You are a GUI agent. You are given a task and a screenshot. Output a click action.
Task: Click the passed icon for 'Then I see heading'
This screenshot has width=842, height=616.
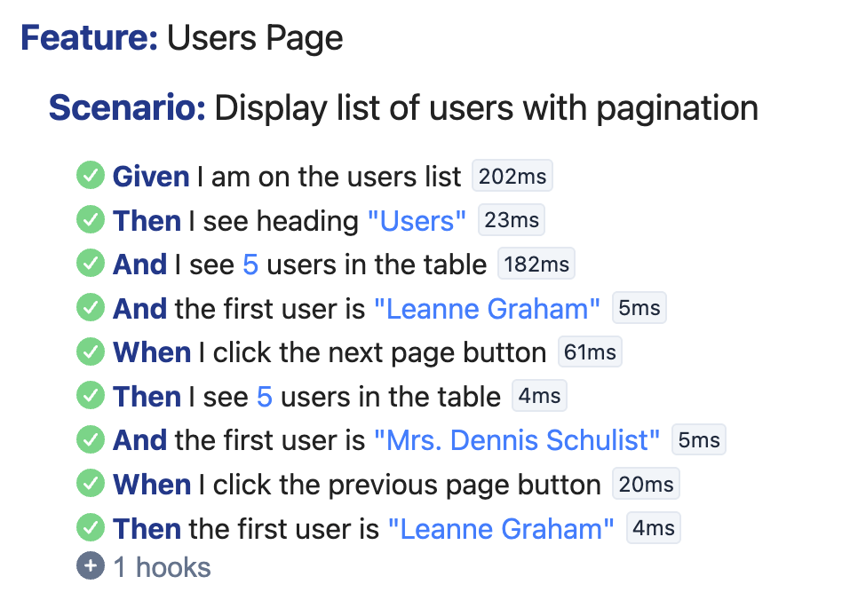(x=91, y=219)
